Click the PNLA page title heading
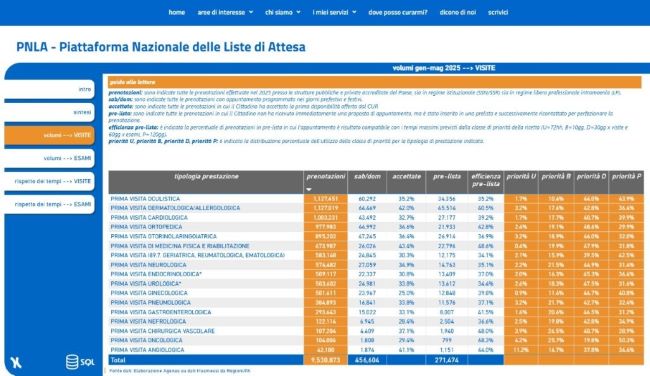Viewport: 650px width, 376px height. point(161,47)
